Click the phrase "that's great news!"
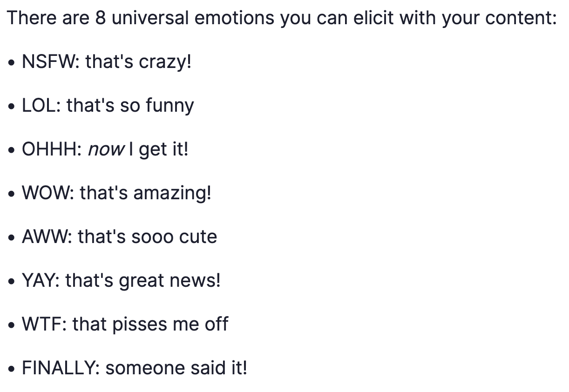This screenshot has width=569, height=392. point(143,281)
